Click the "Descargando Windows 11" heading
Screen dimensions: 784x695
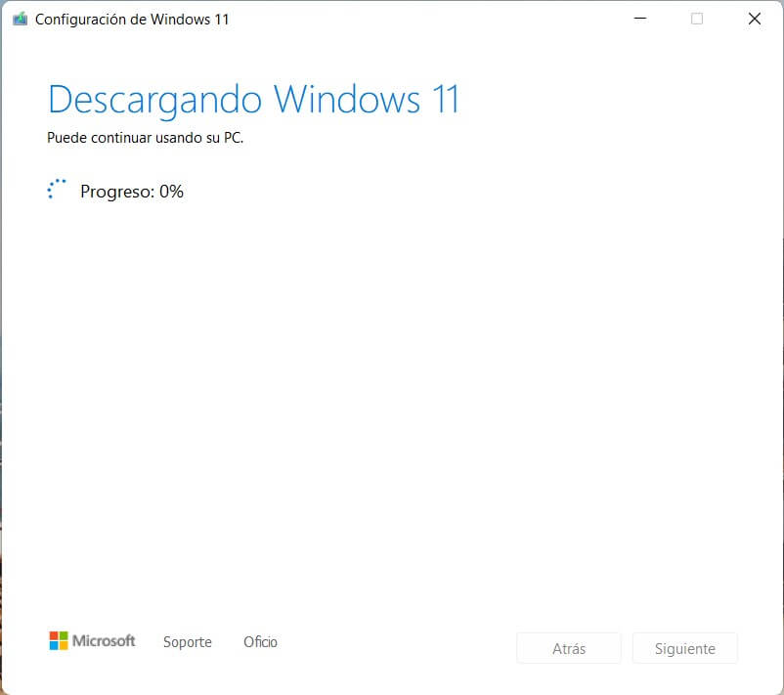tap(253, 101)
